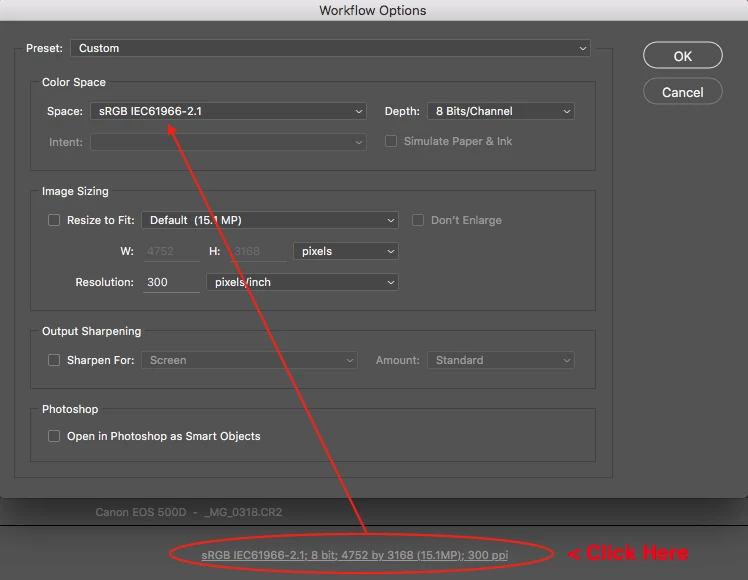
Task: Open the Depth dropdown showing 8 Bits/Channel
Action: (500, 111)
